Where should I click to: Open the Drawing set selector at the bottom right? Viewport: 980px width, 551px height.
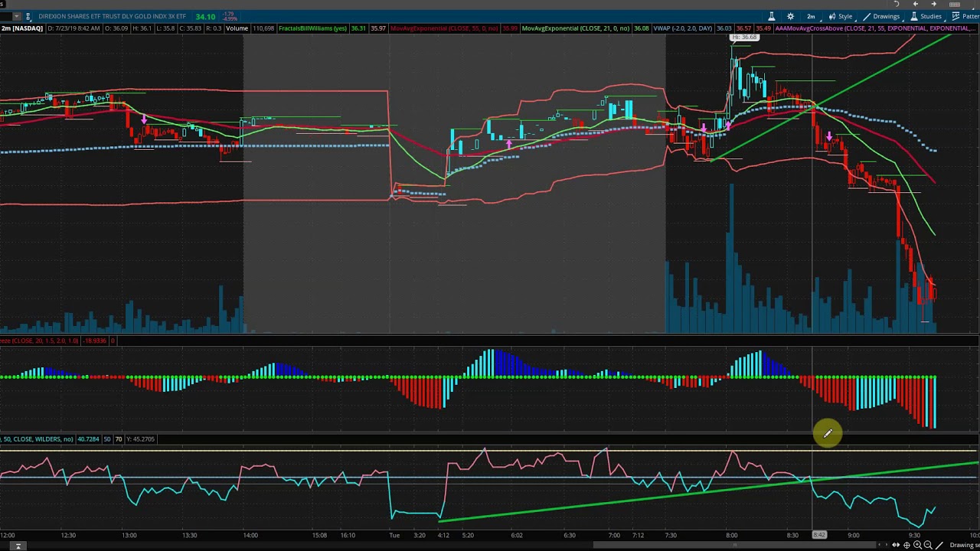tap(964, 545)
